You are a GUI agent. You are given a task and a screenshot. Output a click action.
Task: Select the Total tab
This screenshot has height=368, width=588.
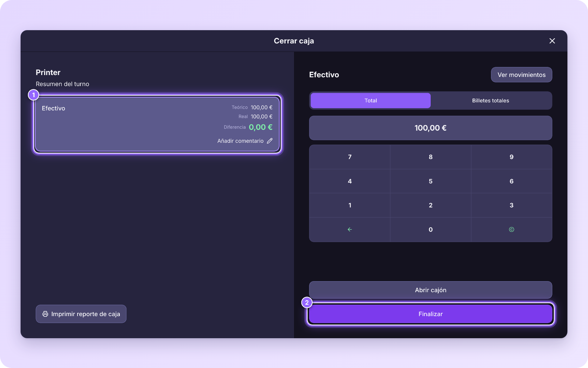(x=370, y=100)
